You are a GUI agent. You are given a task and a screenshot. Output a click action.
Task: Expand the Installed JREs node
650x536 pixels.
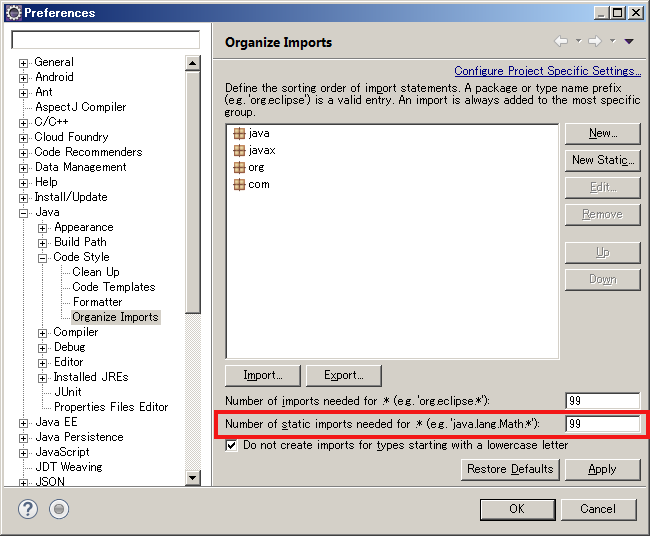[42, 378]
